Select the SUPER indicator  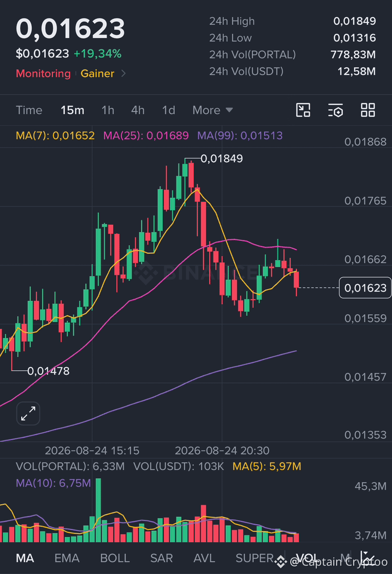pyautogui.click(x=254, y=558)
